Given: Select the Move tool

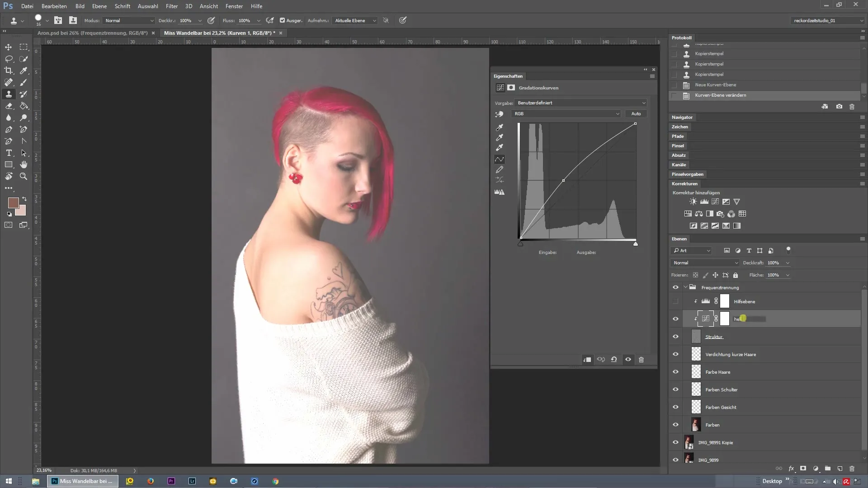Looking at the screenshot, I should [x=9, y=47].
